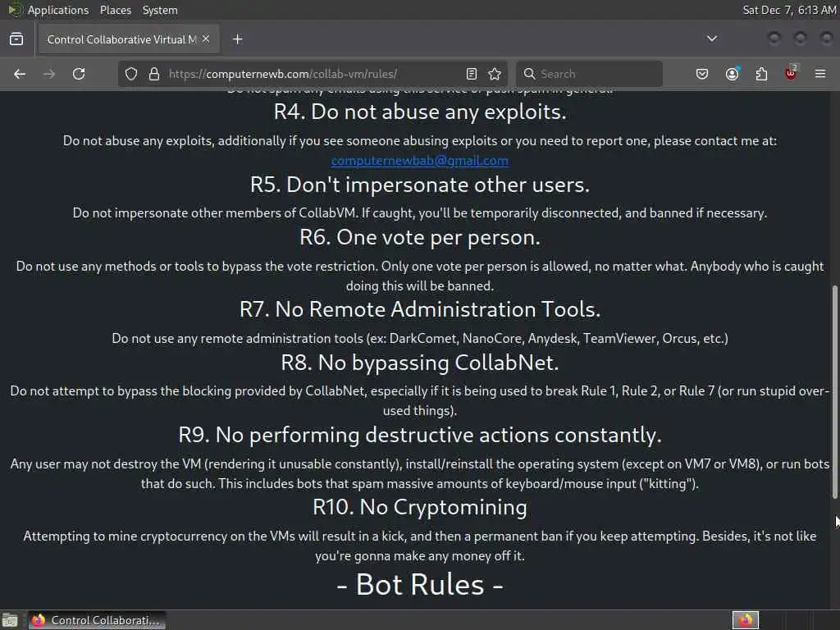Click the R7. No Remote Administration Tools heading

[420, 309]
